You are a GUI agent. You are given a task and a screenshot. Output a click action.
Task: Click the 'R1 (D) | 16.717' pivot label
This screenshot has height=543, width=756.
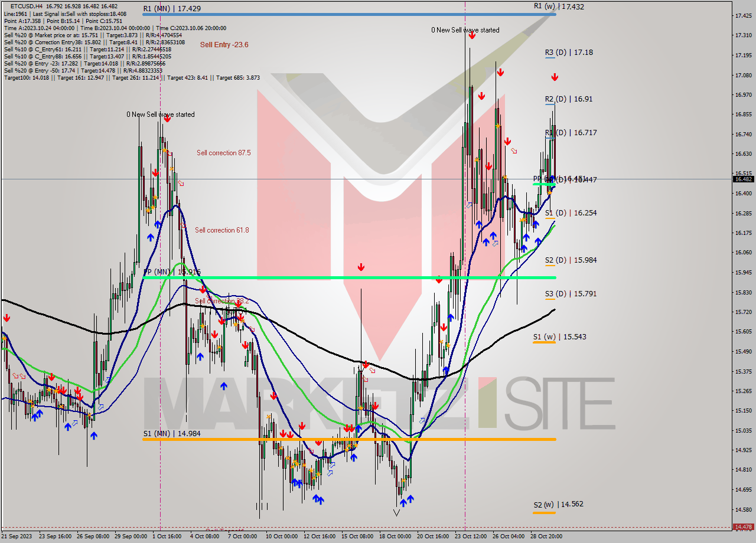[571, 133]
